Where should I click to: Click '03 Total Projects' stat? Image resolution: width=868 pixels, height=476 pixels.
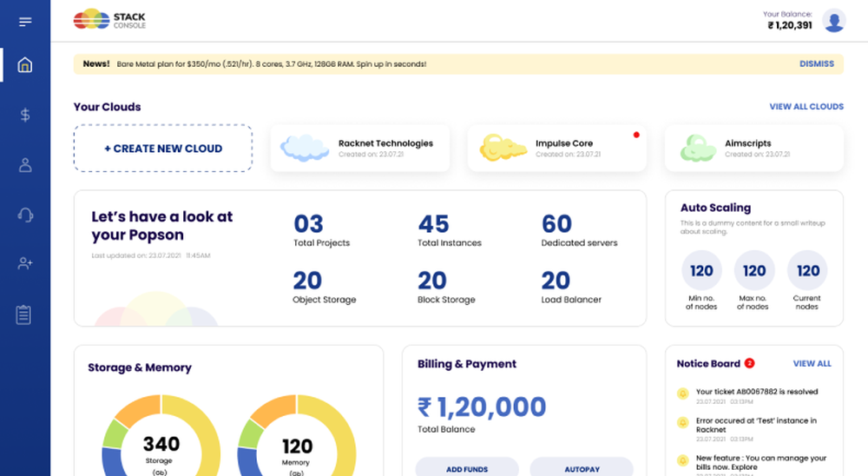322,230
